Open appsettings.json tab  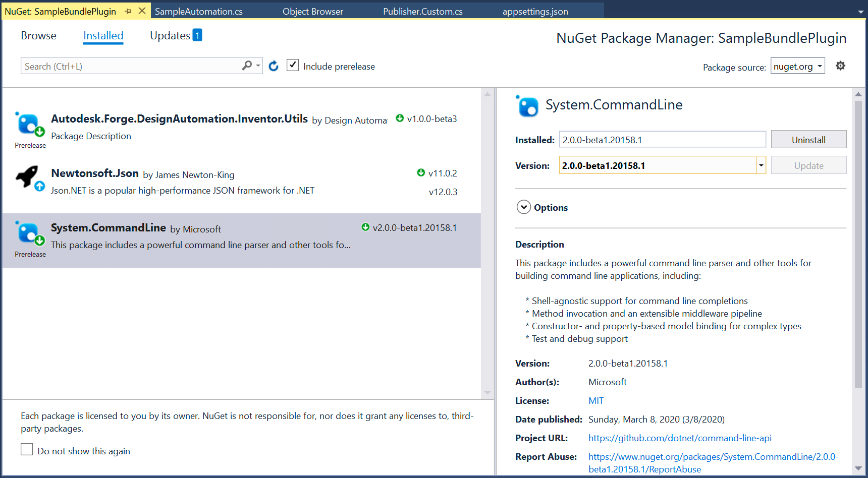[535, 11]
